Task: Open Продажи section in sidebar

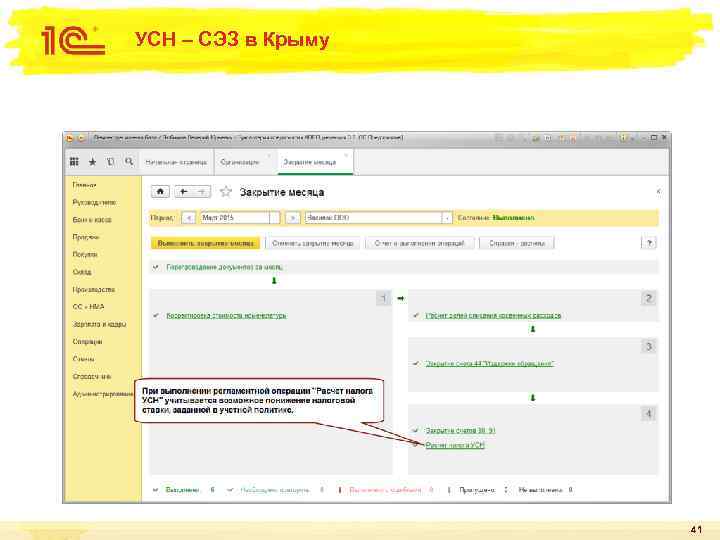Action: pyautogui.click(x=86, y=237)
